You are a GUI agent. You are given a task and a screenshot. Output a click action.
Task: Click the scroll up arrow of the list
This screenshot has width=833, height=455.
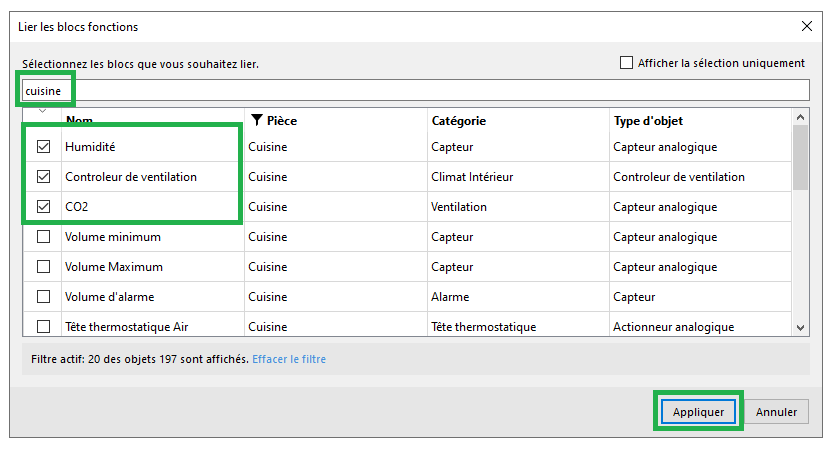click(800, 118)
